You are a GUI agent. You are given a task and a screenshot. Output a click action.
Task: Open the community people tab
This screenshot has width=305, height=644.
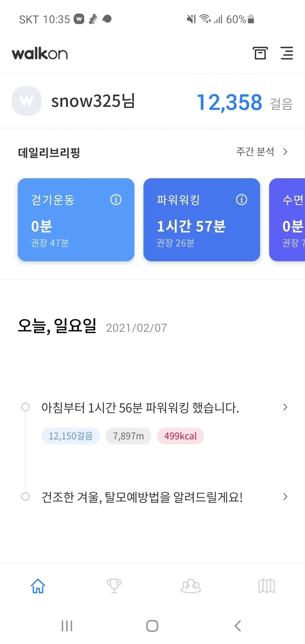[191, 586]
